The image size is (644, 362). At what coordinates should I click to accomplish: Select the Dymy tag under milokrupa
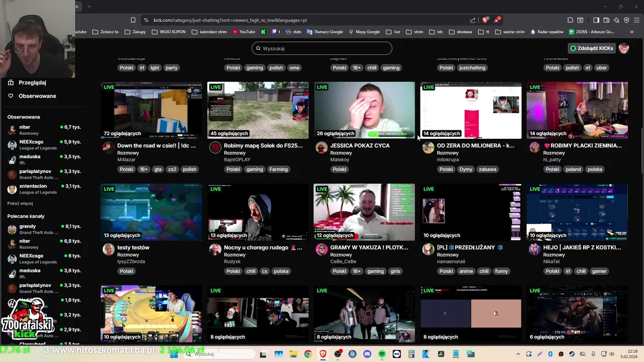(466, 169)
